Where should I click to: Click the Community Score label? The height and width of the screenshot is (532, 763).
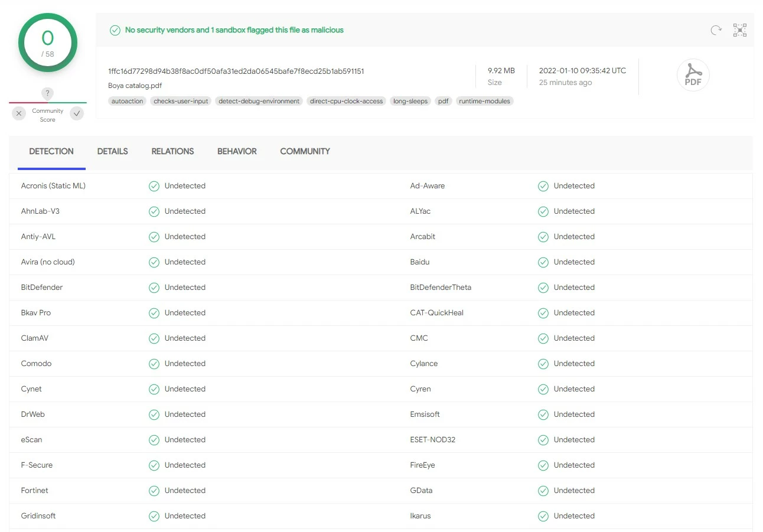click(x=48, y=115)
